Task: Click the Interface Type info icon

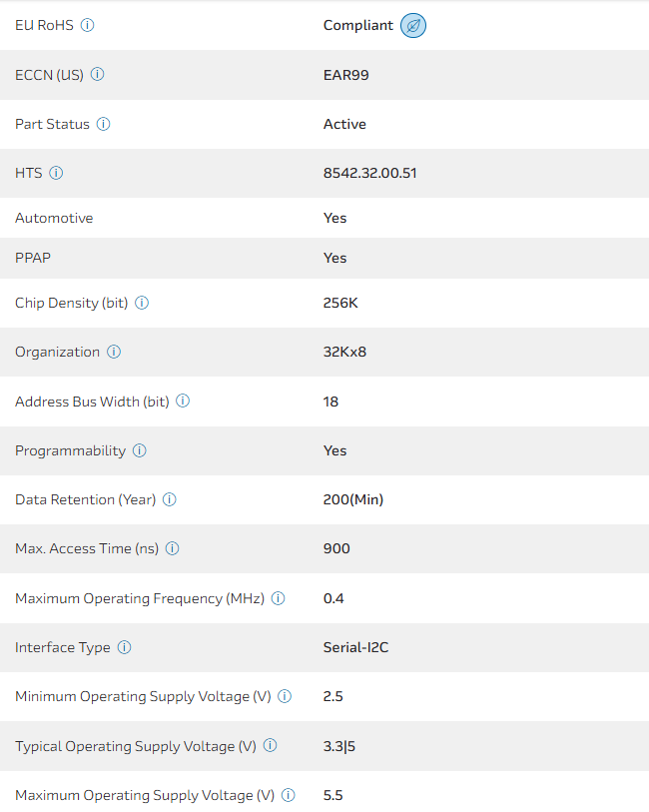Action: 124,647
